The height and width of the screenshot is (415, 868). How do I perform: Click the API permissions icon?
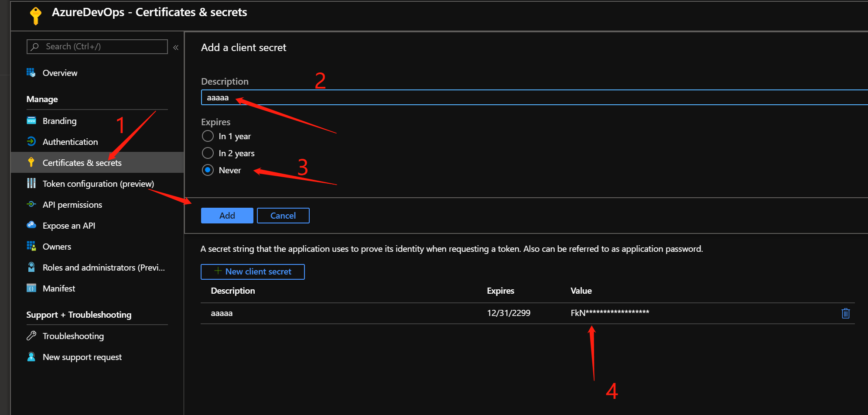[31, 204]
